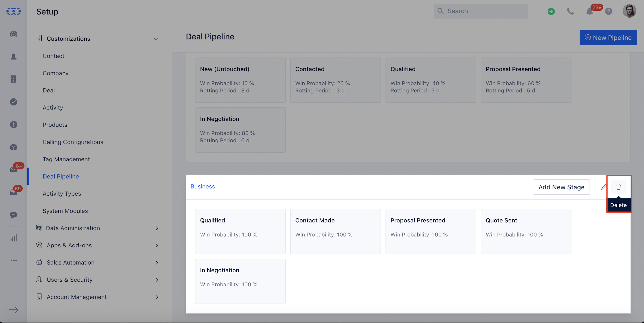644x323 pixels.
Task: Open the Products customization menu item
Action: tap(55, 125)
